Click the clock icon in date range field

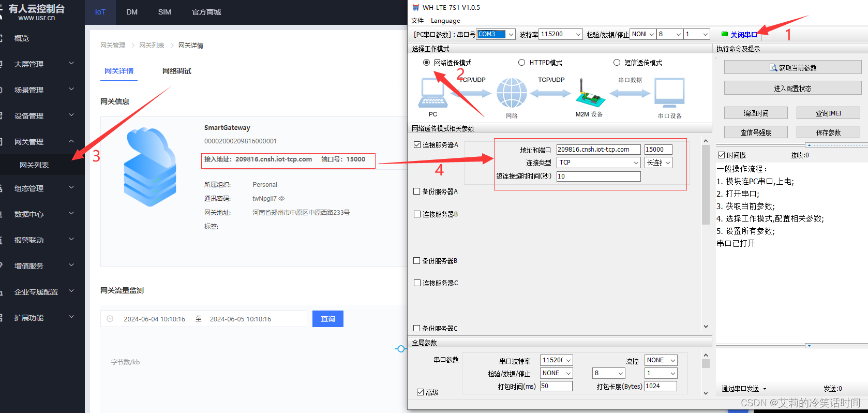pos(110,319)
